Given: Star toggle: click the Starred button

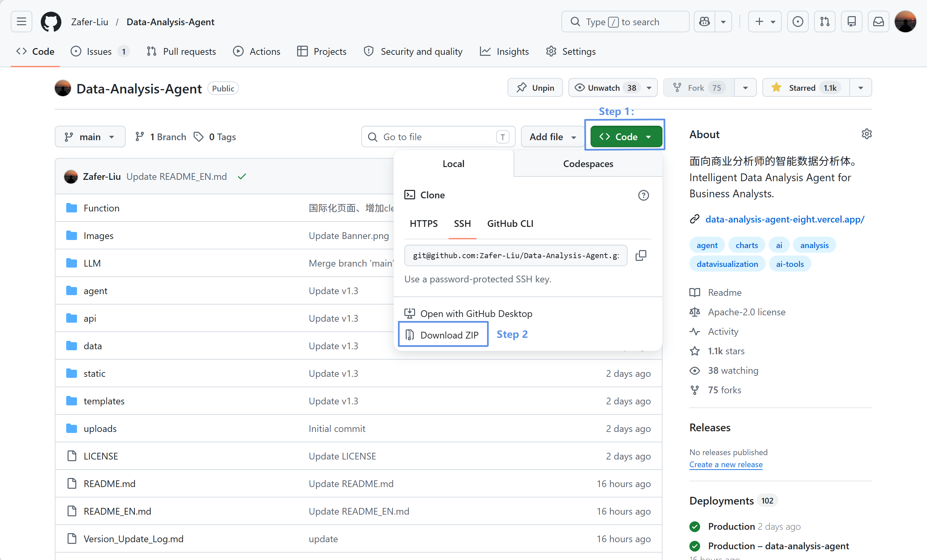Looking at the screenshot, I should pos(806,88).
